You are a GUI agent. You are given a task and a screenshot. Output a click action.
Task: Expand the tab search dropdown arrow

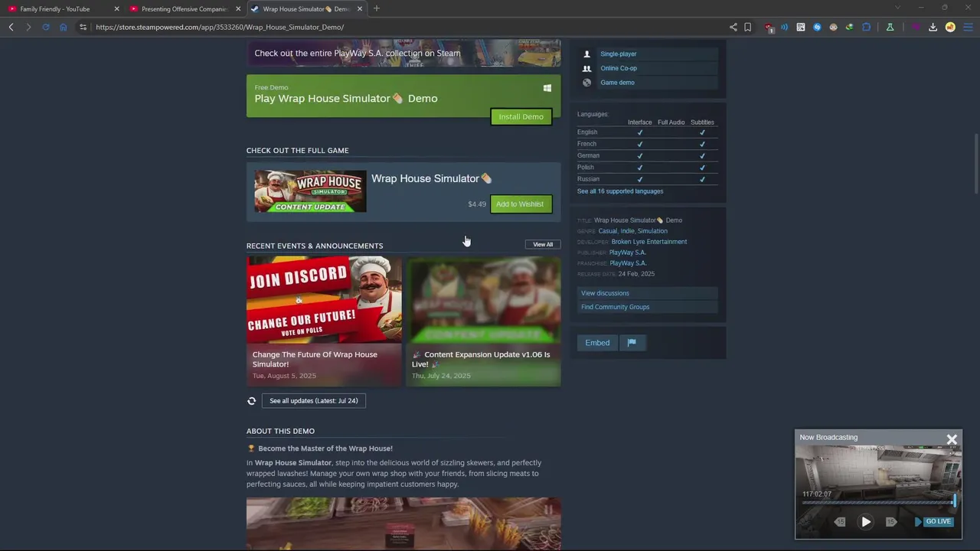[x=897, y=8]
